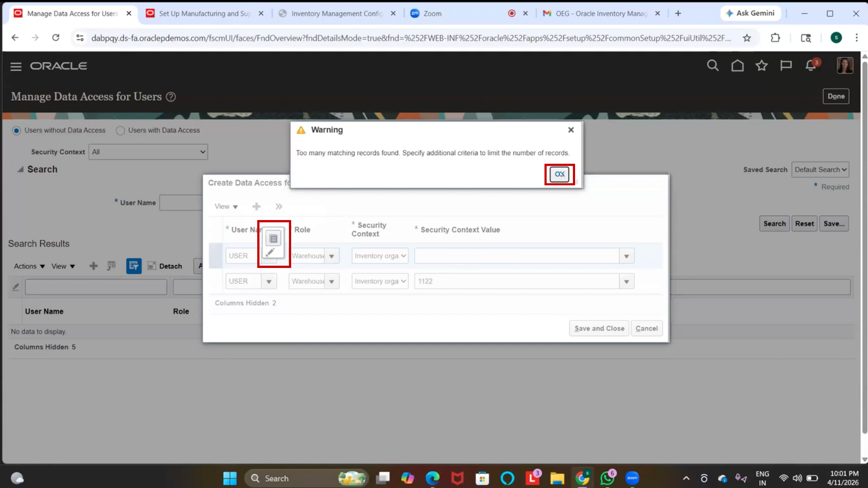Open the Watchlist flag icon
The height and width of the screenshot is (488, 868).
click(786, 66)
